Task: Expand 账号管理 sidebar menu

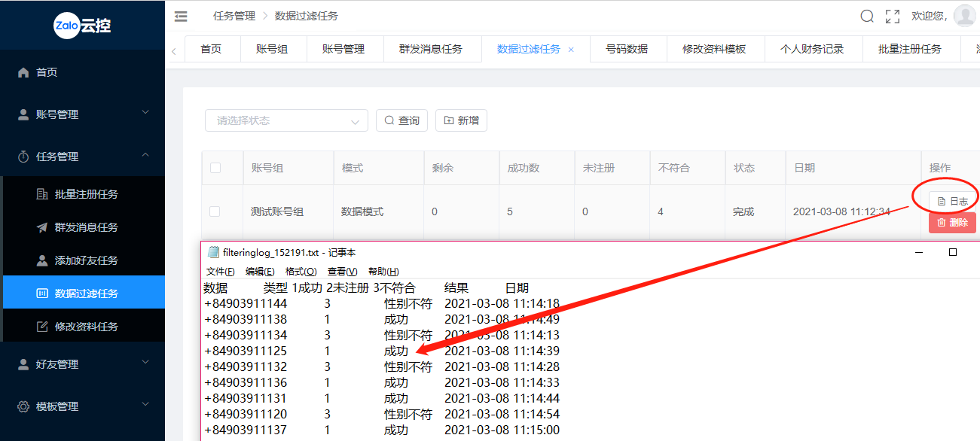Action: point(82,114)
